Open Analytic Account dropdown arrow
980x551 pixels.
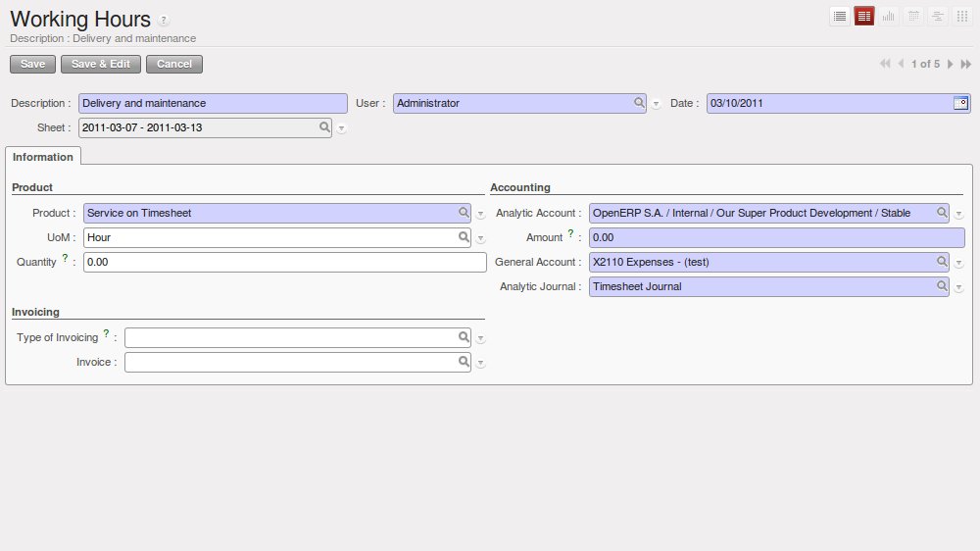click(958, 214)
